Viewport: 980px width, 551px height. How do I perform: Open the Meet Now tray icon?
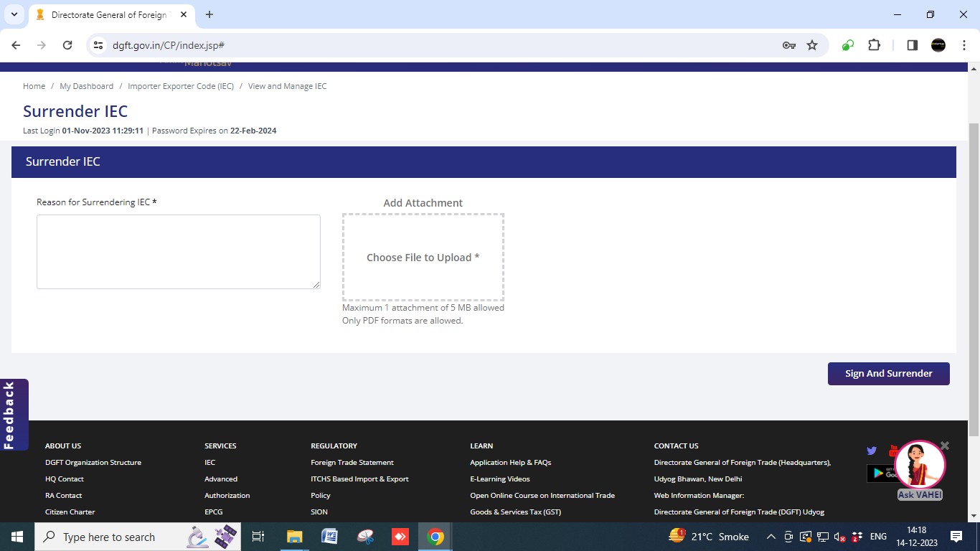click(x=788, y=537)
